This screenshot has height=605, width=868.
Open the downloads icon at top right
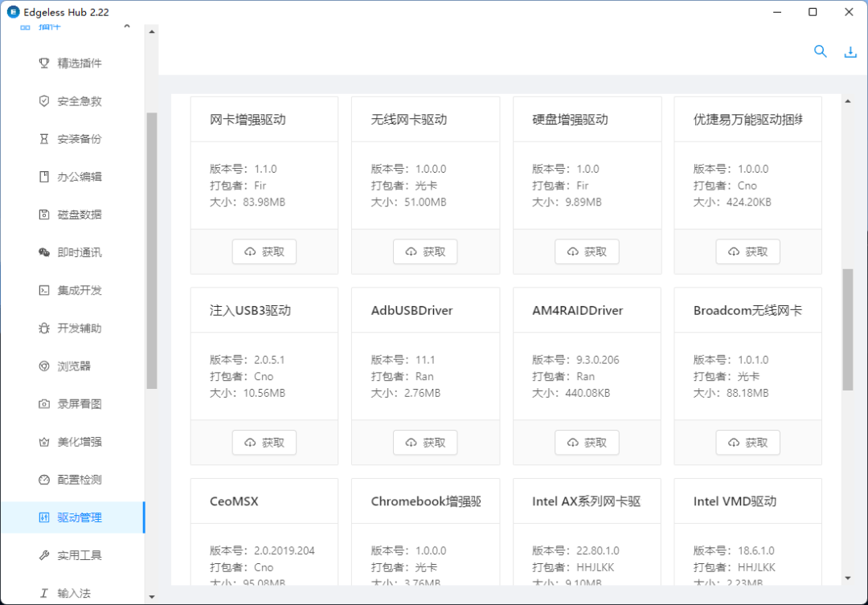(850, 52)
